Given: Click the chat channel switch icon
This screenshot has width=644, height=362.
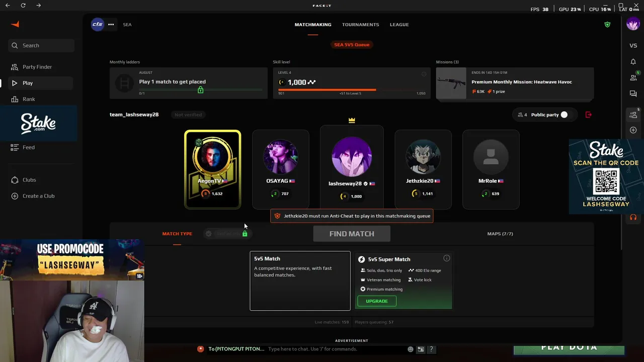Looking at the screenshot, I should tap(421, 349).
